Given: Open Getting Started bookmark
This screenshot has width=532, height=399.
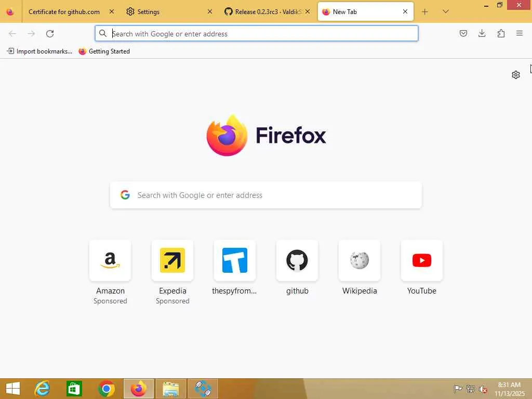Looking at the screenshot, I should (x=104, y=51).
